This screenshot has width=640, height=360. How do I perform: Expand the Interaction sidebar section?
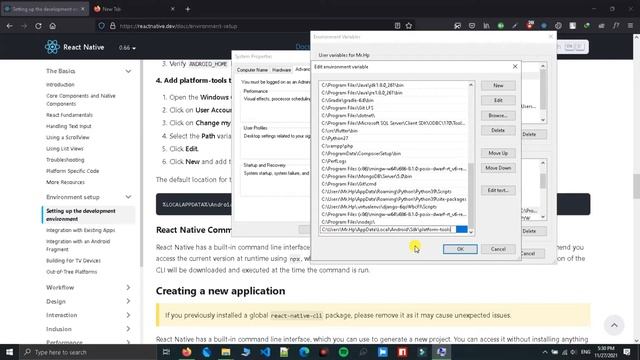pyautogui.click(x=128, y=315)
